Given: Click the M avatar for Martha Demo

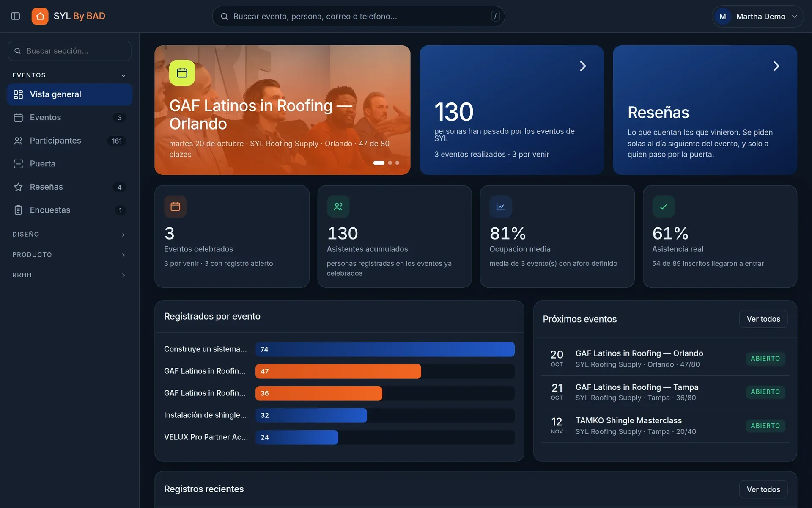Looking at the screenshot, I should click(x=722, y=17).
